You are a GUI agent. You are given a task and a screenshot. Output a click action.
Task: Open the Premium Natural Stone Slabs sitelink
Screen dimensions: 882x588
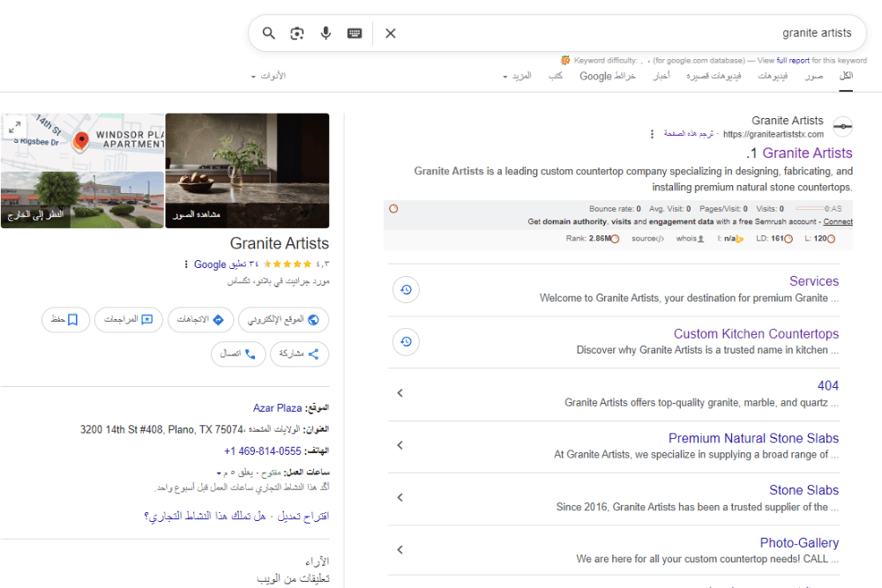pos(753,438)
